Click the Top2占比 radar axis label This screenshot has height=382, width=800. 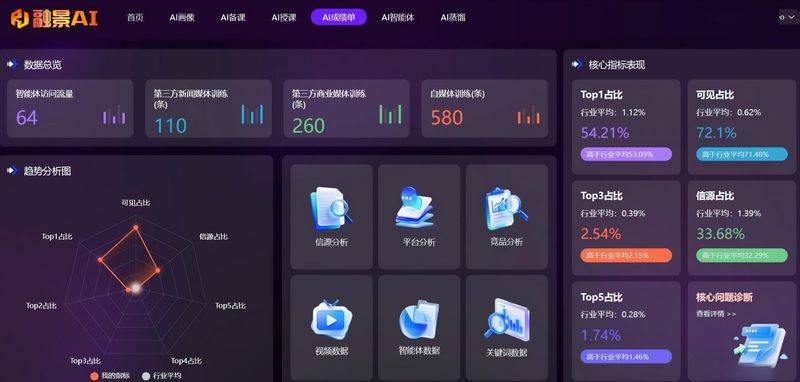[41, 305]
